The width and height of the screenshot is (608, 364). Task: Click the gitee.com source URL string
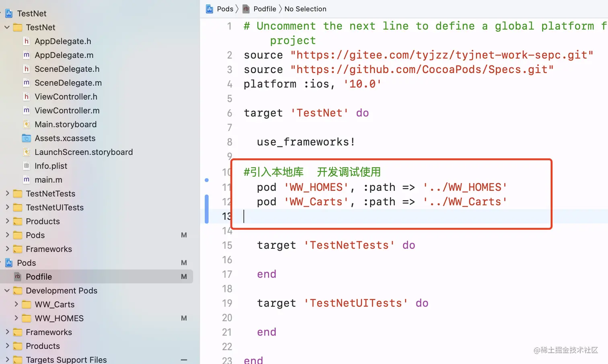[x=442, y=55]
